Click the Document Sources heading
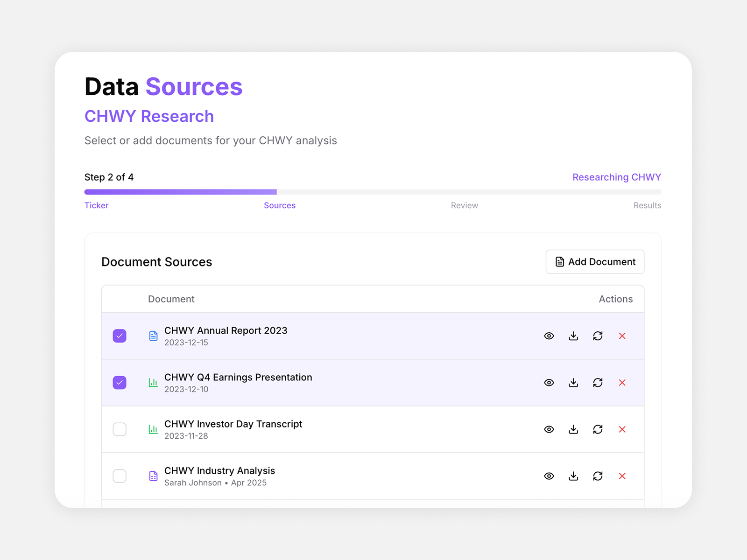The image size is (747, 560). tap(157, 262)
